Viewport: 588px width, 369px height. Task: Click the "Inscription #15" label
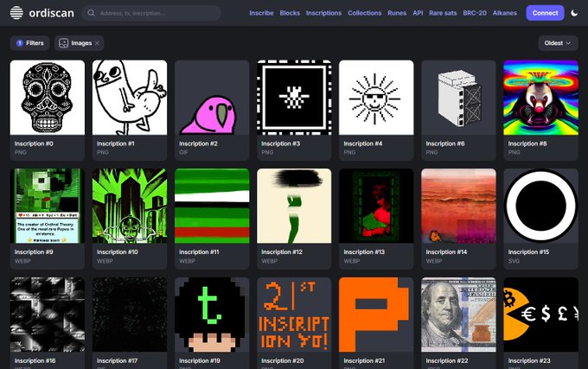[528, 252]
